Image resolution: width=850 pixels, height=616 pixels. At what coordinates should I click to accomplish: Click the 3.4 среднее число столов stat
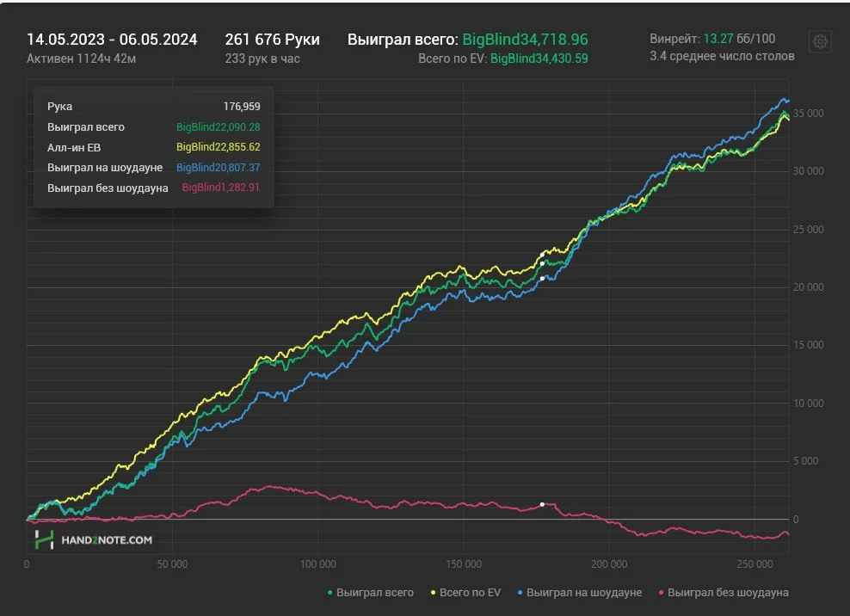722,57
